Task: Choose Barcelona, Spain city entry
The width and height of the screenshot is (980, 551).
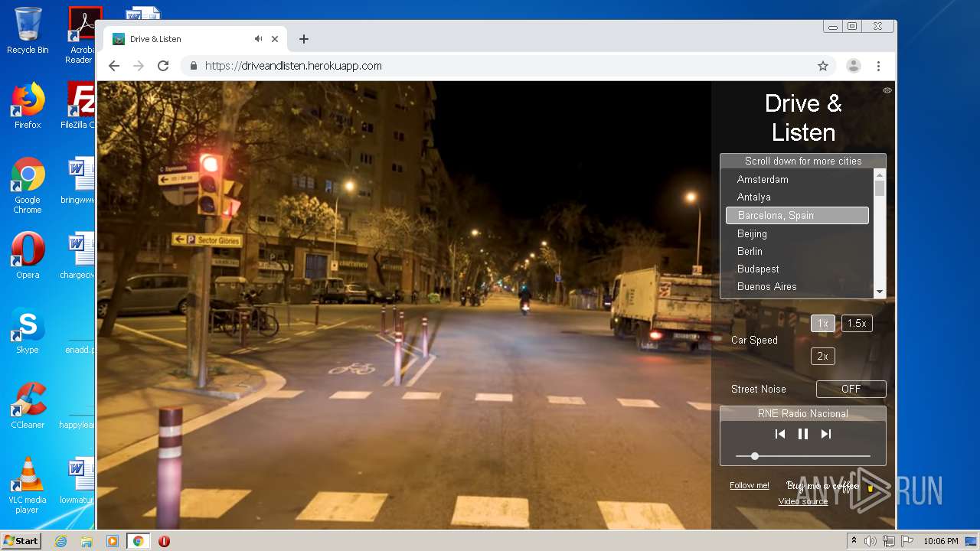Action: (x=797, y=215)
